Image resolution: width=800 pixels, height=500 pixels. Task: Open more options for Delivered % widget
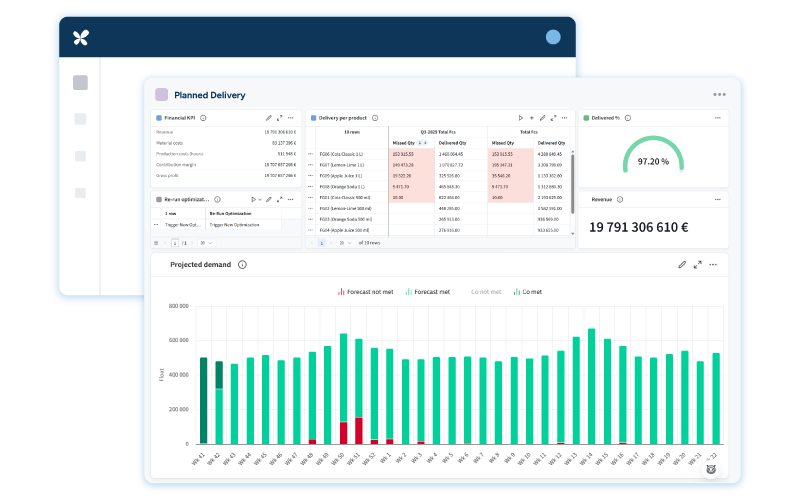(717, 118)
